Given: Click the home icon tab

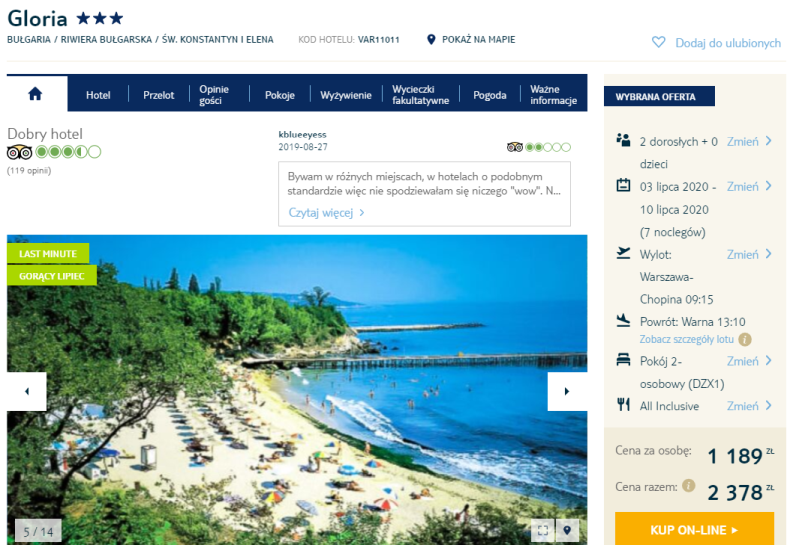Looking at the screenshot, I should pos(36,94).
